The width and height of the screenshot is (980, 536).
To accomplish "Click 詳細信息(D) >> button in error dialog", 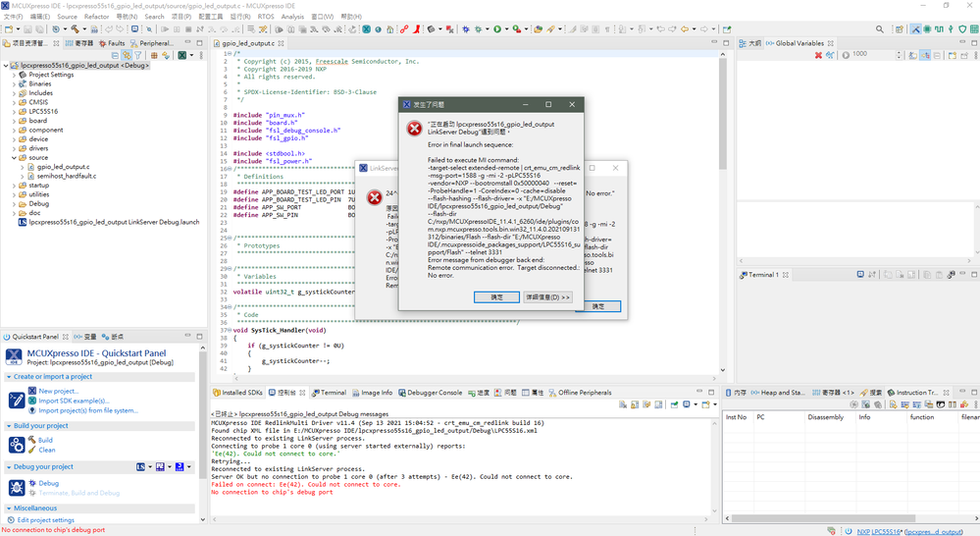I will [547, 297].
